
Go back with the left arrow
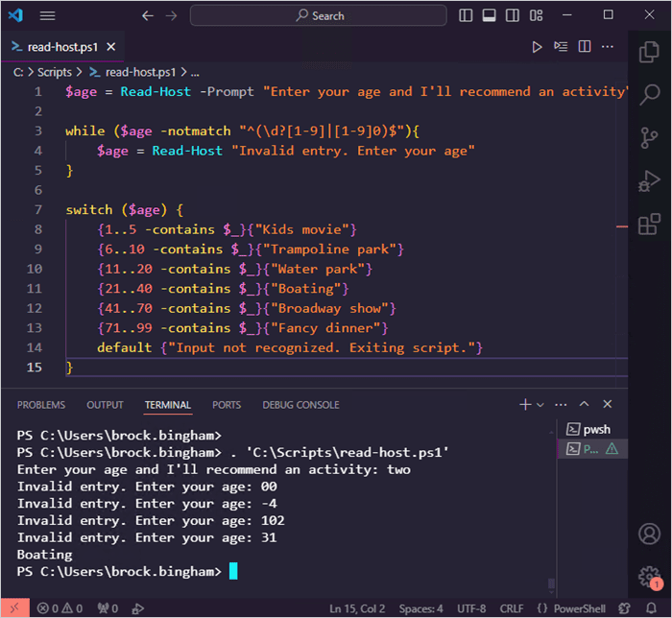click(x=148, y=16)
